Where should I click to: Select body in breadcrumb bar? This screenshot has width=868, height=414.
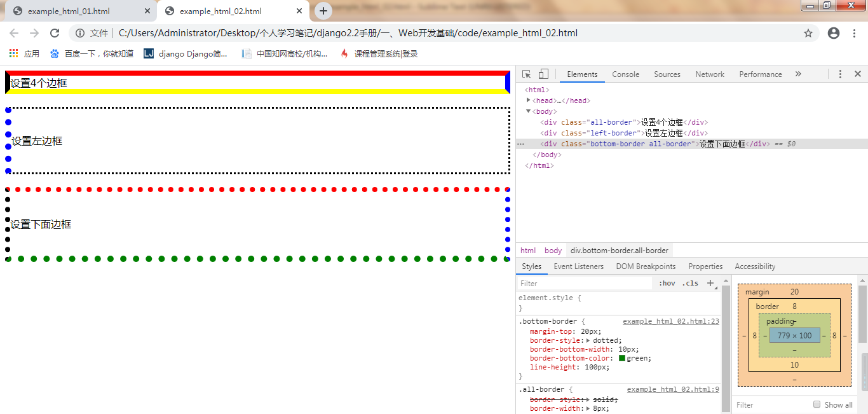click(553, 251)
